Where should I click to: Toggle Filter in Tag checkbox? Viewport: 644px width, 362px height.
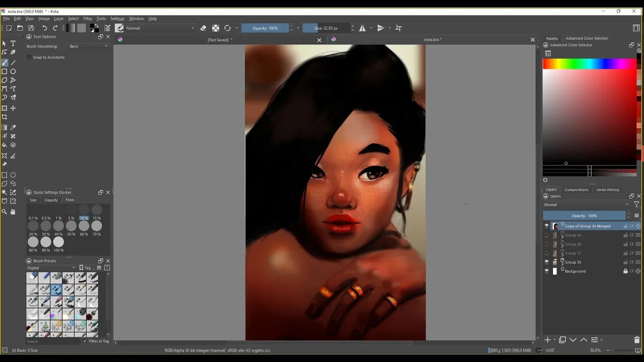pos(85,341)
